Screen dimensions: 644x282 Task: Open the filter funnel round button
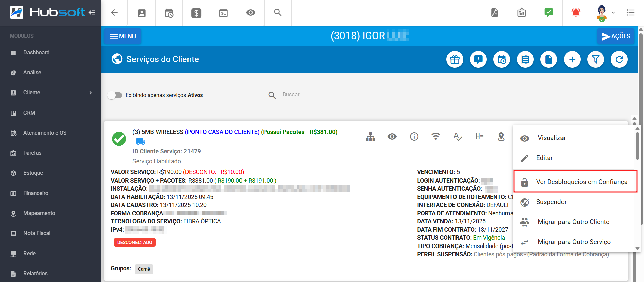tap(596, 59)
